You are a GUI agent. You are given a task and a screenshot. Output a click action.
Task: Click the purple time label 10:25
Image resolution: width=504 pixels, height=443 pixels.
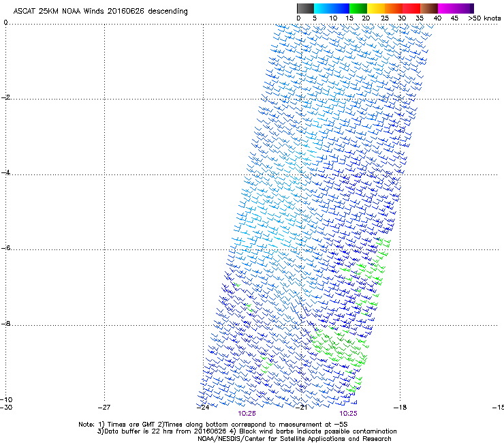click(x=348, y=414)
